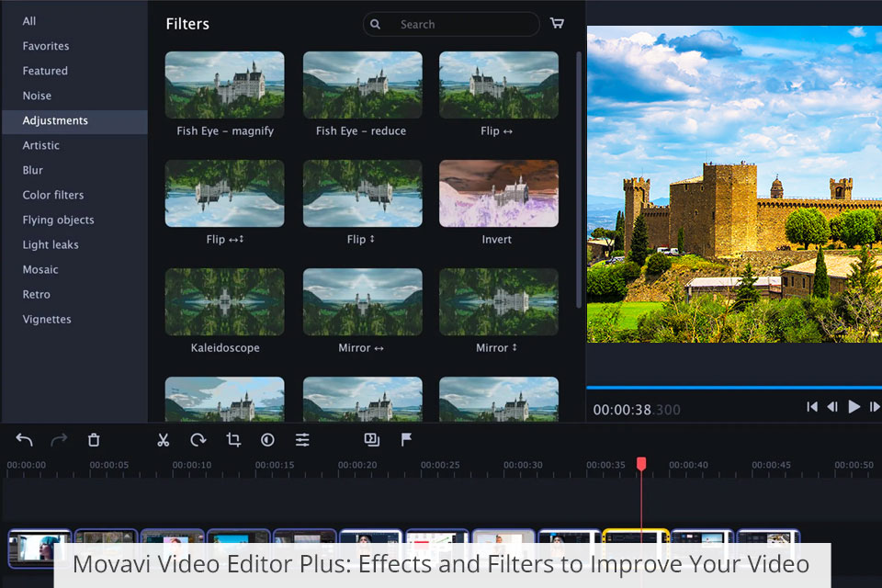
Task: Click the blue preview progress bar
Action: [734, 387]
